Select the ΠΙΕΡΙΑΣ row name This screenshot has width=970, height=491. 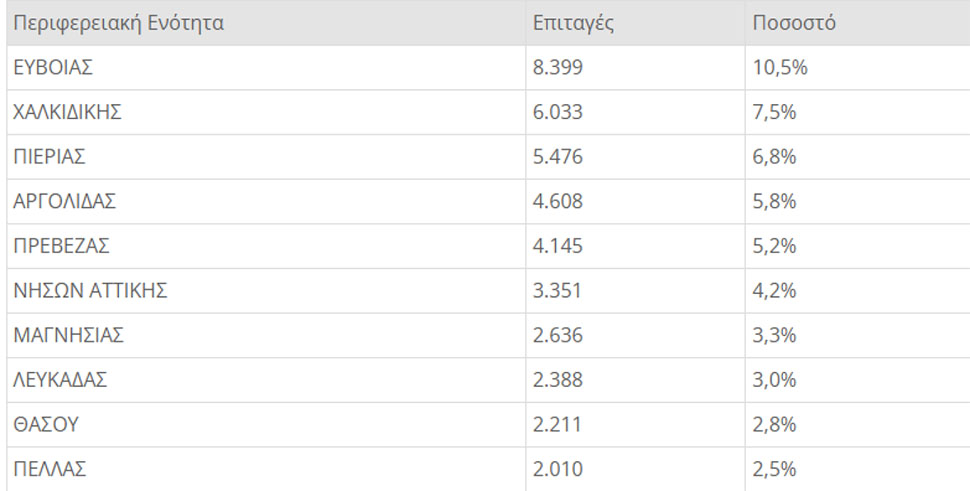tap(49, 157)
